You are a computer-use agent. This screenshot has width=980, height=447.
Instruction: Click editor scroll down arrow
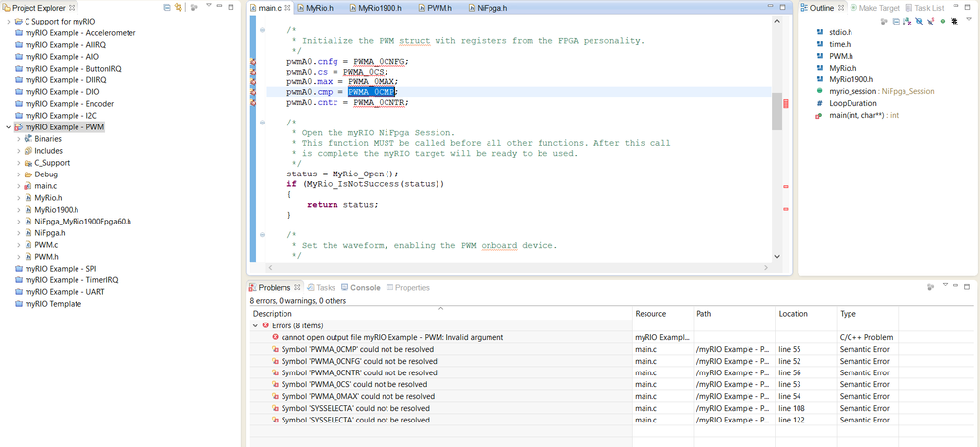pyautogui.click(x=777, y=256)
